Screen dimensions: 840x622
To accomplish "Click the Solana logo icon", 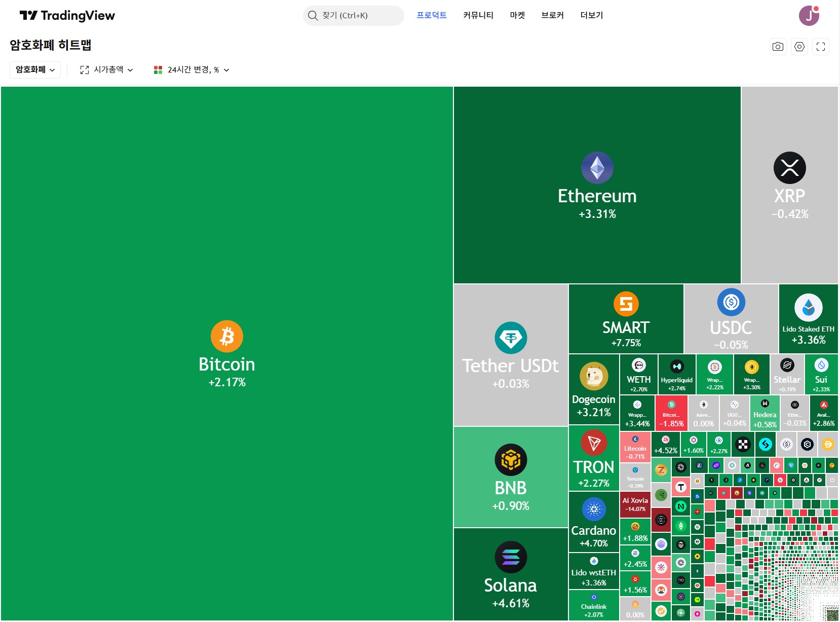I will coord(511,557).
